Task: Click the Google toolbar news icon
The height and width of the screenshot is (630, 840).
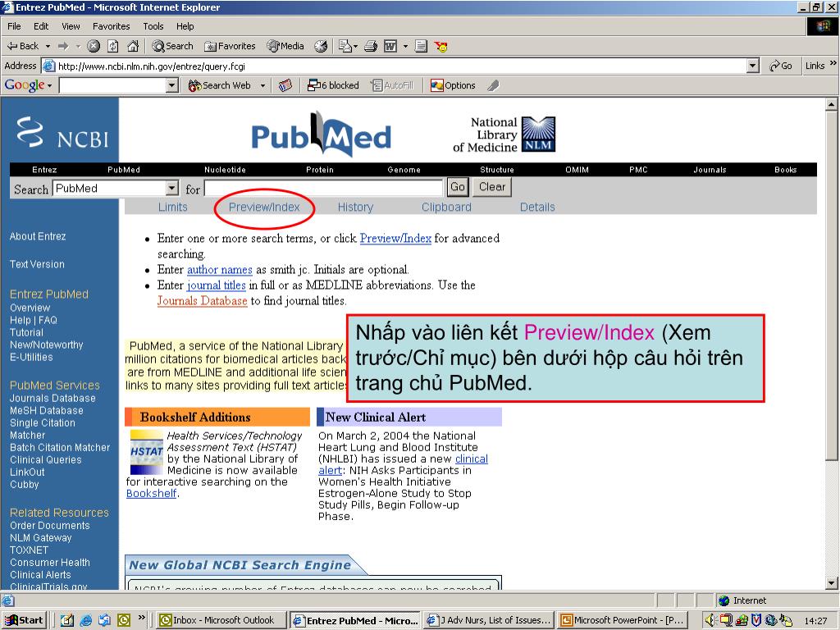Action: pyautogui.click(x=285, y=85)
